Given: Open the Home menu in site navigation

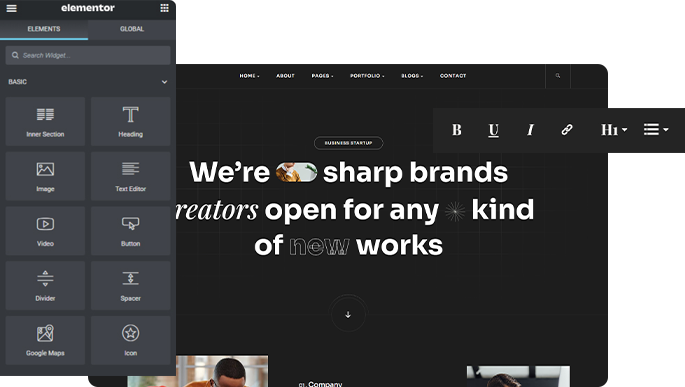Looking at the screenshot, I should (249, 76).
